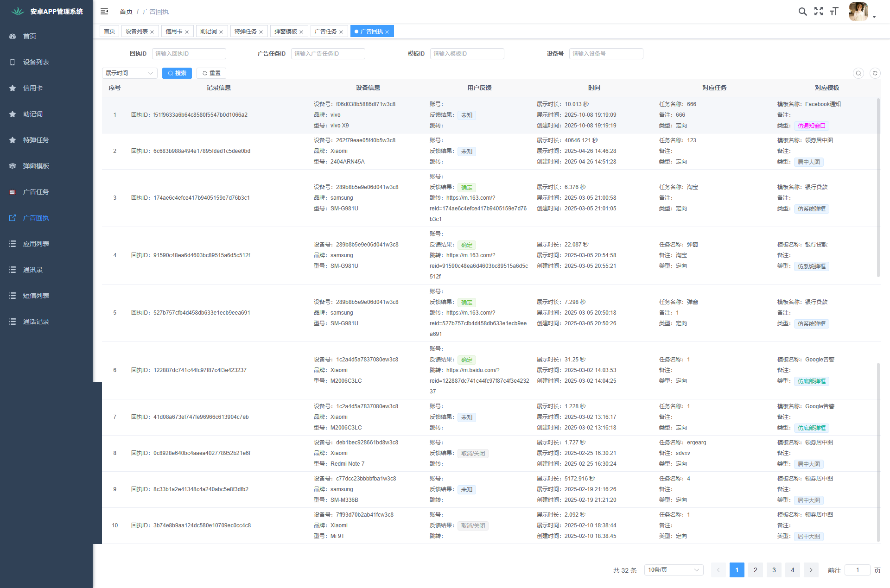Switch to the 首页 tab
Screen dimensions: 890x588
109,31
